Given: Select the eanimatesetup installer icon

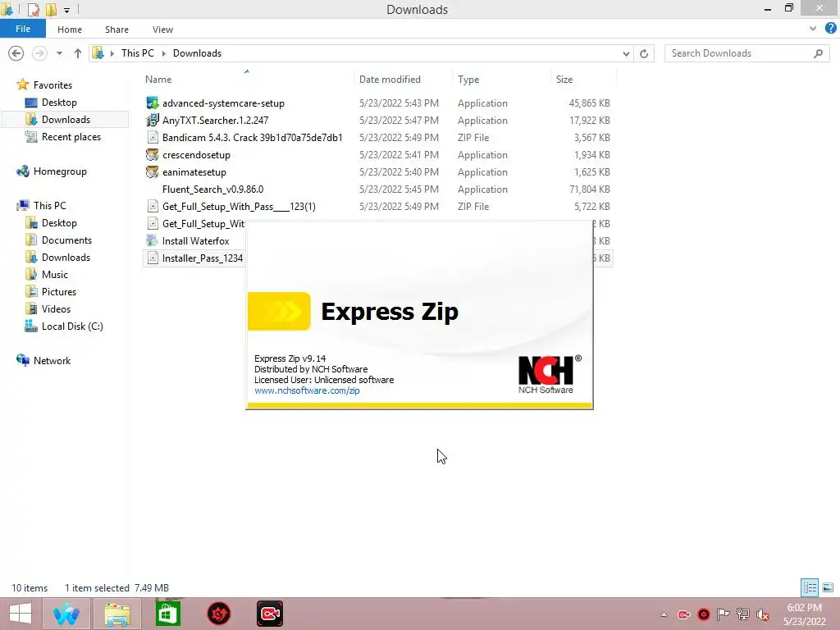Looking at the screenshot, I should (x=152, y=172).
